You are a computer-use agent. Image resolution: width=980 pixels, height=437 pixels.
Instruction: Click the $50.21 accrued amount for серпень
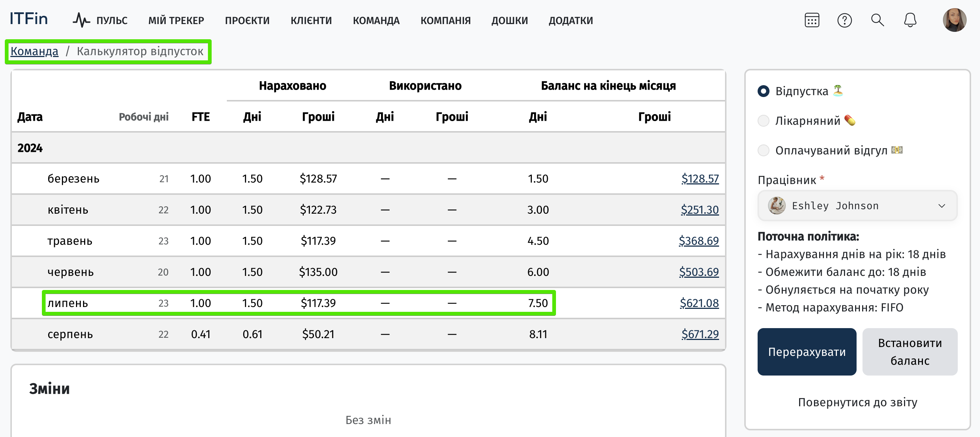[x=318, y=334]
